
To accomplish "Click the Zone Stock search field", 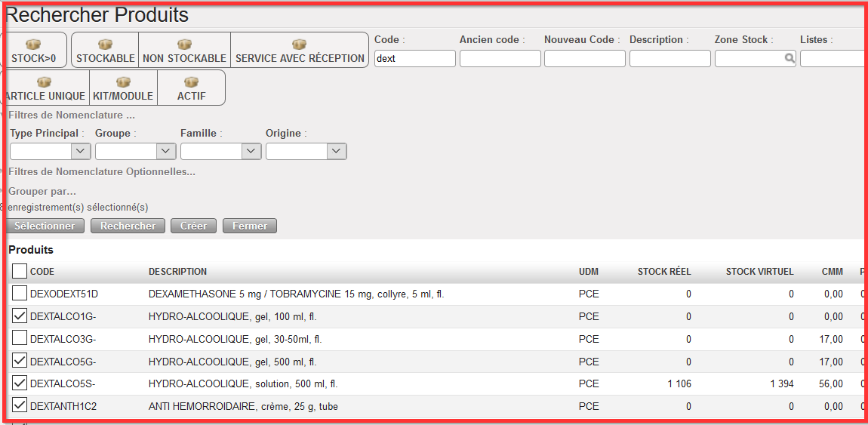I will click(756, 58).
